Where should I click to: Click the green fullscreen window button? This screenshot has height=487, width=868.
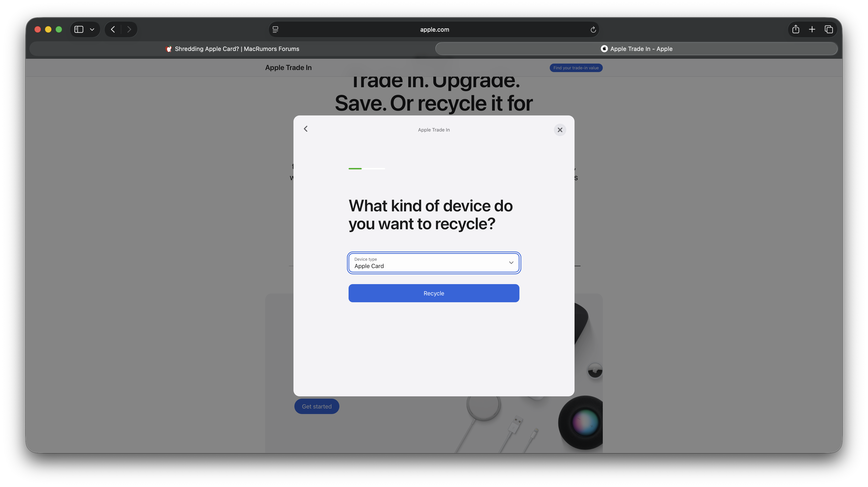59,30
